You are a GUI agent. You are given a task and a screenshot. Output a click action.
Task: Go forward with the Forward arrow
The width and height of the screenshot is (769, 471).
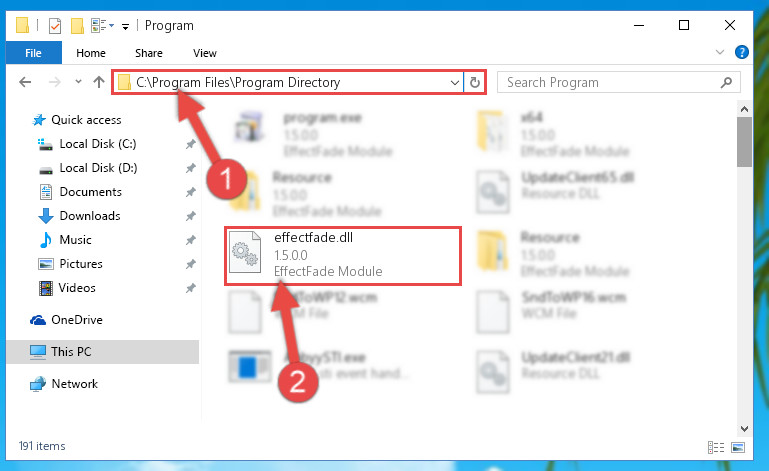point(54,82)
